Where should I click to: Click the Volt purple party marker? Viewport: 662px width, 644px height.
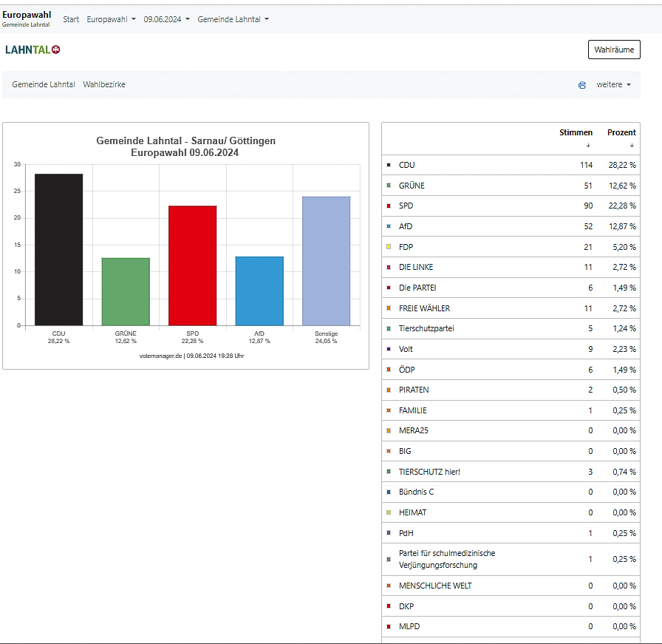click(x=389, y=349)
